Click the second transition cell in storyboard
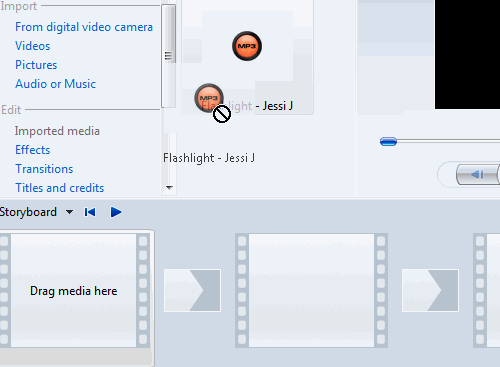 [x=430, y=290]
